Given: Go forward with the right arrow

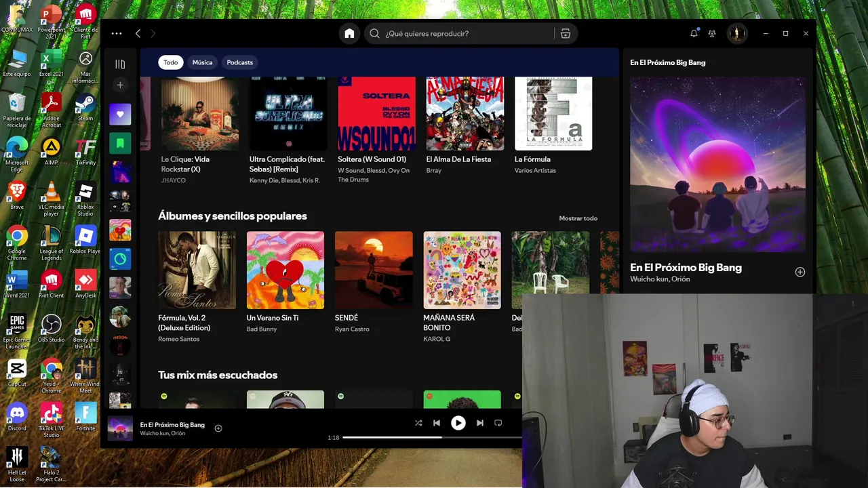Looking at the screenshot, I should point(153,33).
